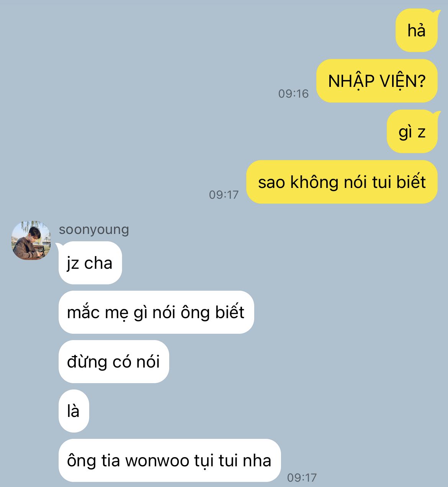
Task: Select the "gì z" message bubble
Action: pos(412,131)
